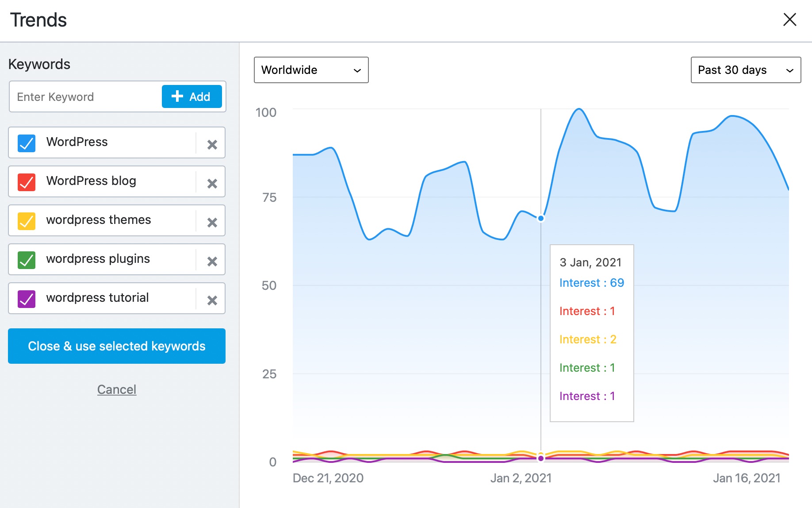Expand the chevron beside "Worldwide"
The height and width of the screenshot is (508, 812).
[356, 70]
